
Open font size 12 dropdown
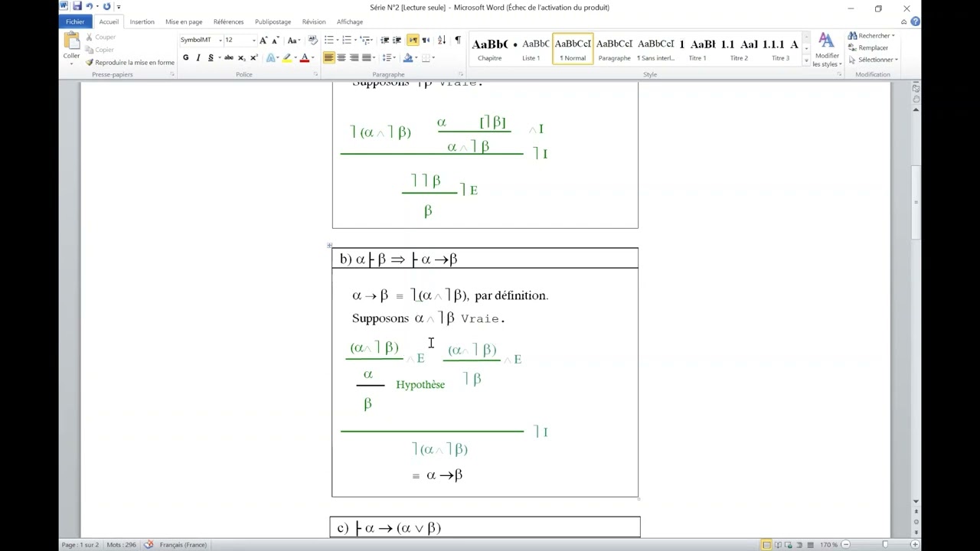(253, 40)
